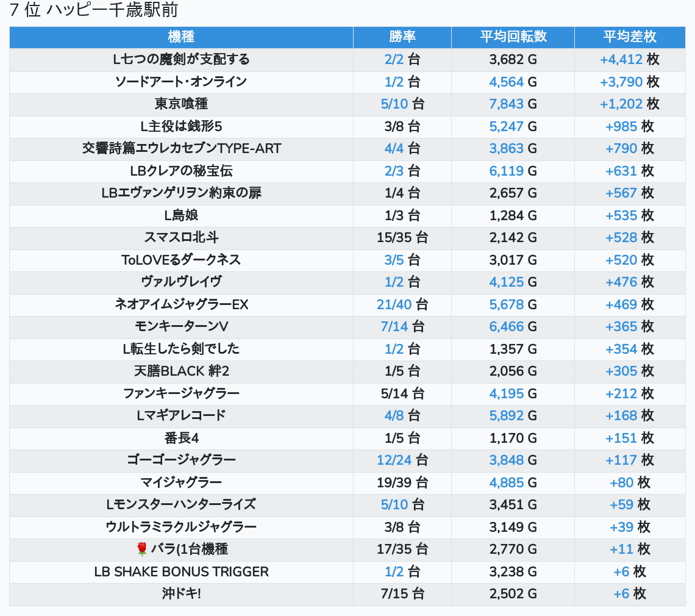Click the 4/4 win rate for エウレカセブン
This screenshot has height=616, width=695.
[394, 148]
